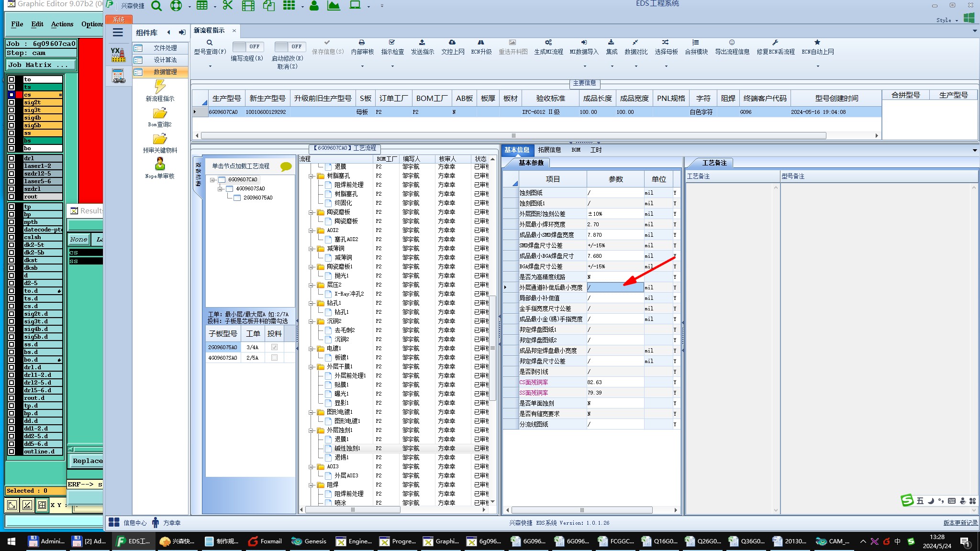Switch to the BOM tab
This screenshot has height=551, width=980.
pos(576,150)
